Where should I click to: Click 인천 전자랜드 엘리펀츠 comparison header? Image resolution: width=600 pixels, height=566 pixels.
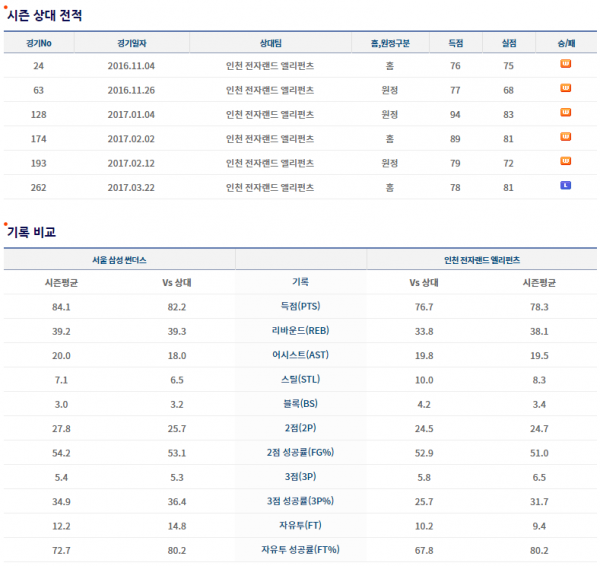coord(482,260)
